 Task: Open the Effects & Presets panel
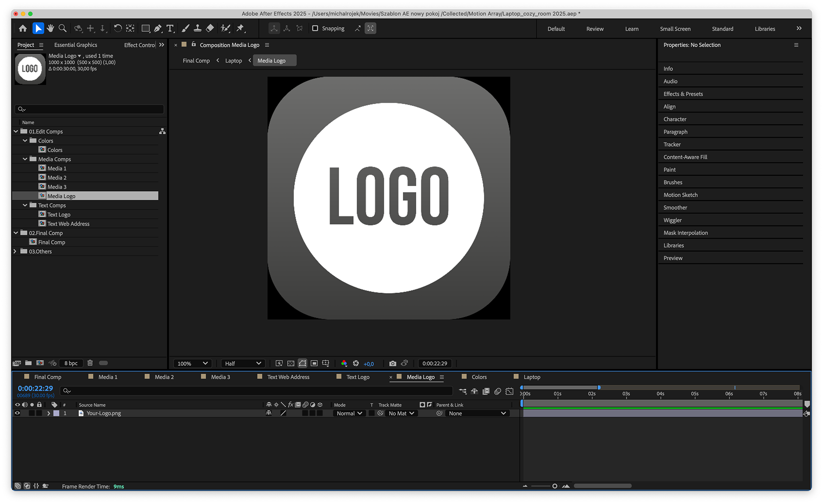tap(683, 94)
